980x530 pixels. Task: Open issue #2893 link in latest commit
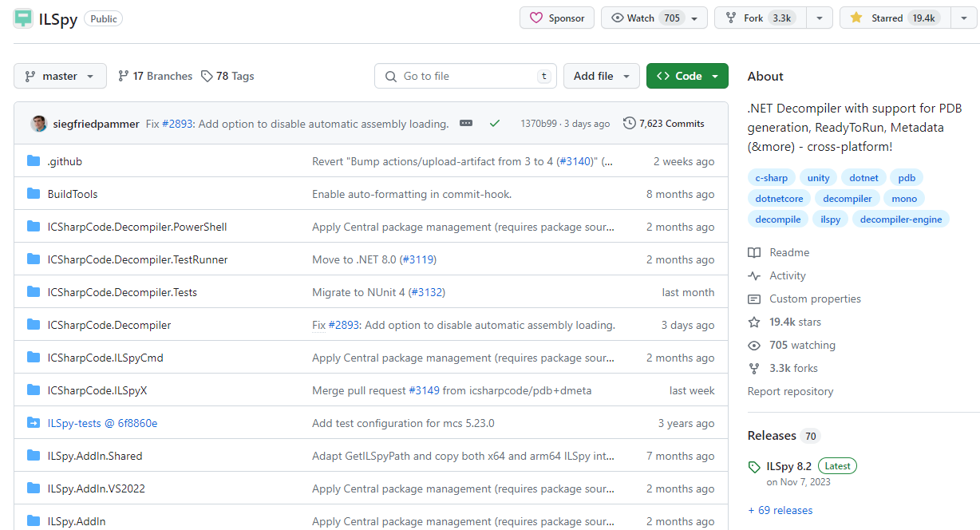click(177, 124)
